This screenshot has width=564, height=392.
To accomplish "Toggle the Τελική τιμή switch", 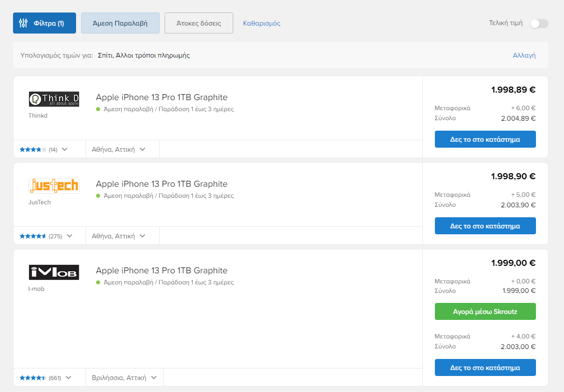I will point(539,24).
